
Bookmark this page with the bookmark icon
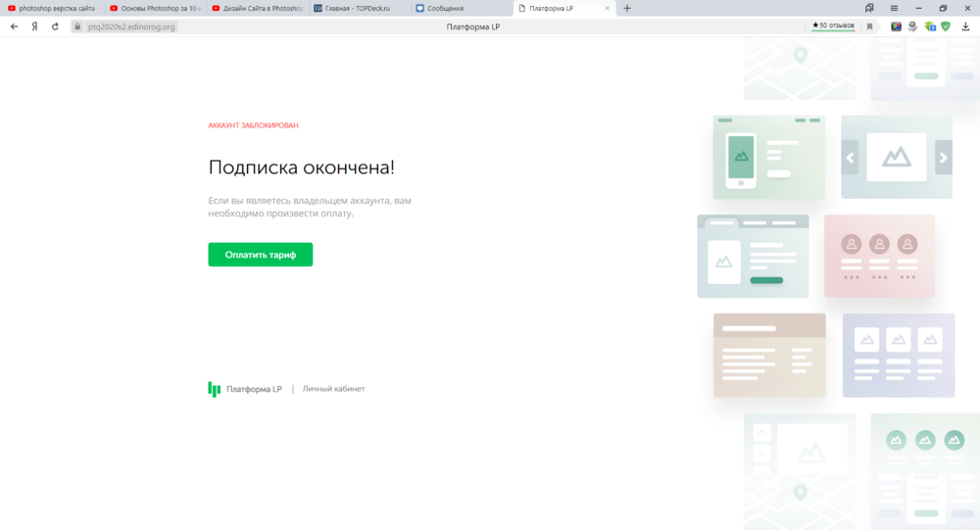869,26
